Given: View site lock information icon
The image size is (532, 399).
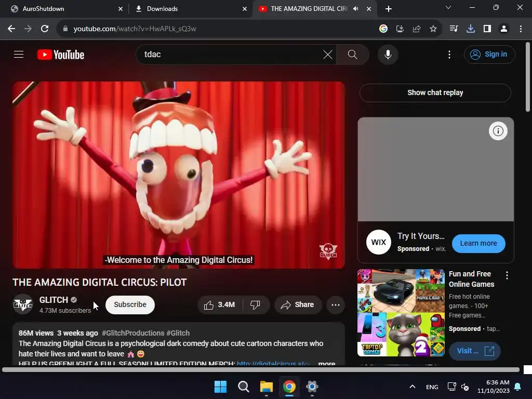Looking at the screenshot, I should point(65,29).
